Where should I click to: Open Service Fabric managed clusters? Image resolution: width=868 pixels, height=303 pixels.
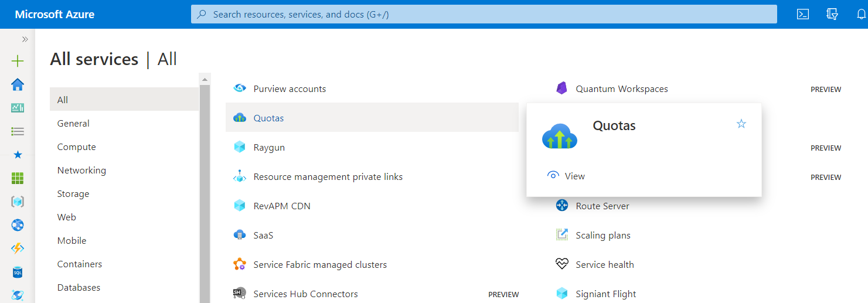[320, 264]
